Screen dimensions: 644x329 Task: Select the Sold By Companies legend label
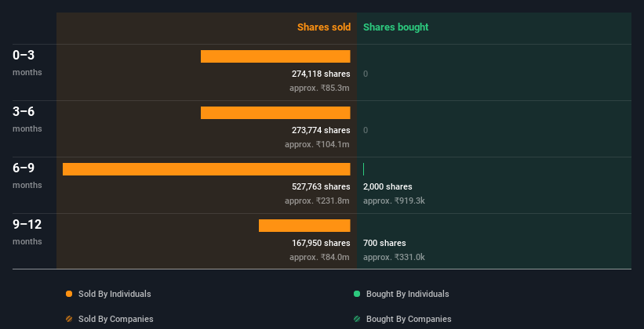pos(116,319)
